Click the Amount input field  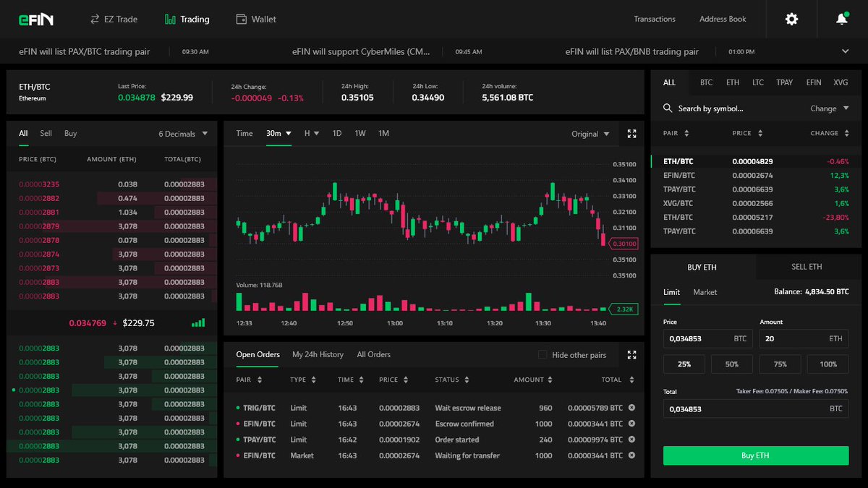[x=804, y=338]
